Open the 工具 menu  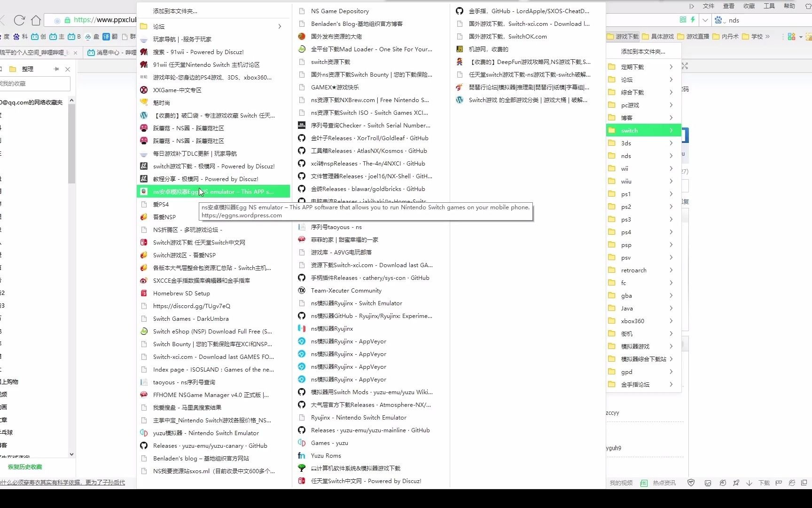click(x=769, y=6)
